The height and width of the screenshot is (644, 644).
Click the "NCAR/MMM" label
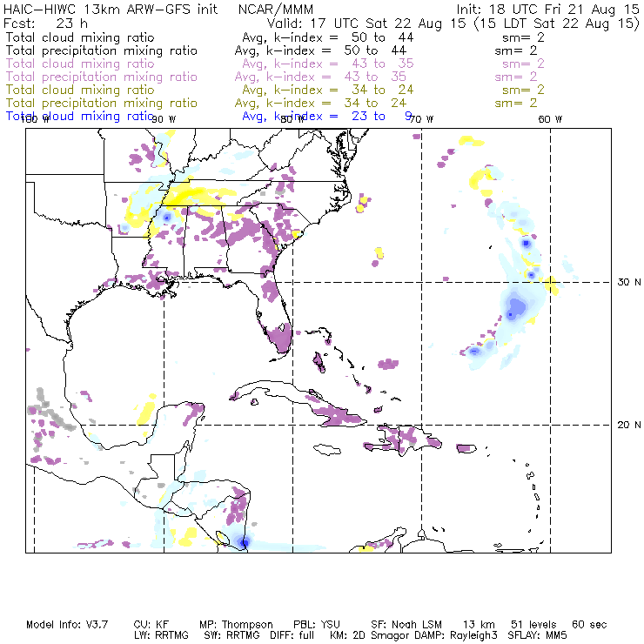276,9
